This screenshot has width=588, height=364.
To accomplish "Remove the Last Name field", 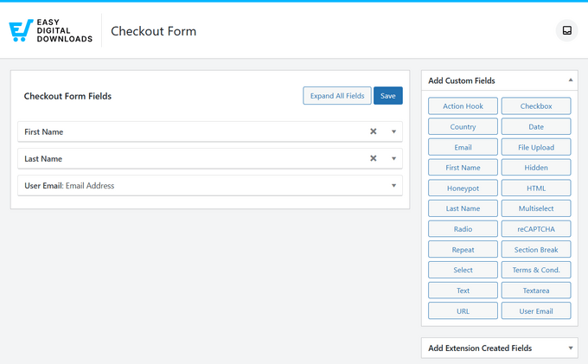I will (374, 159).
